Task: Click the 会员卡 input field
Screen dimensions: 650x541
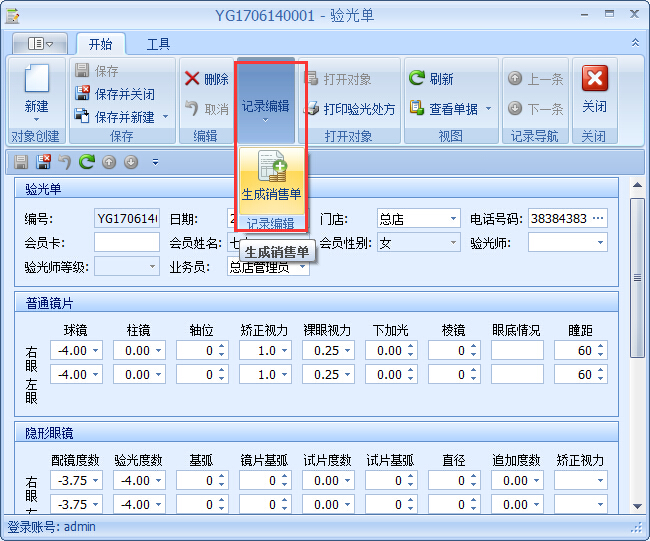Action: tap(126, 243)
